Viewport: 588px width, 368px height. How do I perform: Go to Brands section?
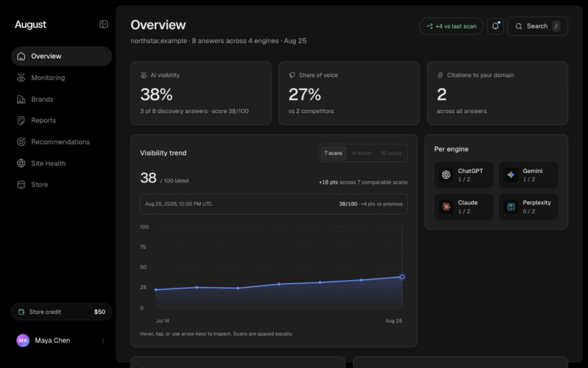62,99
